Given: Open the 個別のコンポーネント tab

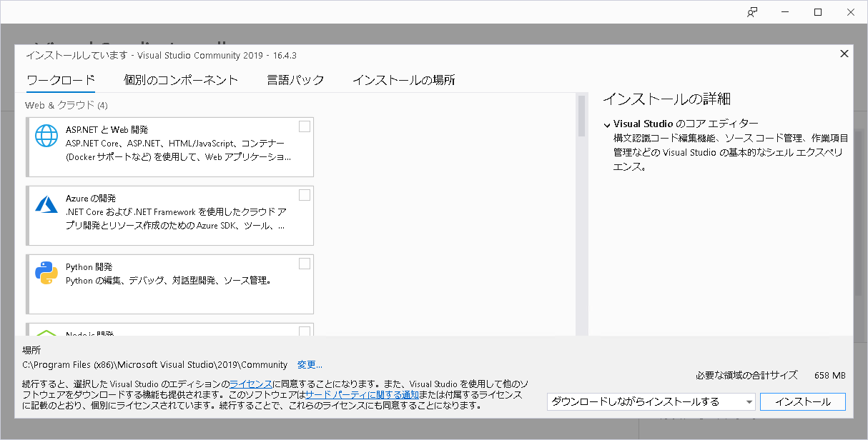Looking at the screenshot, I should pos(181,80).
